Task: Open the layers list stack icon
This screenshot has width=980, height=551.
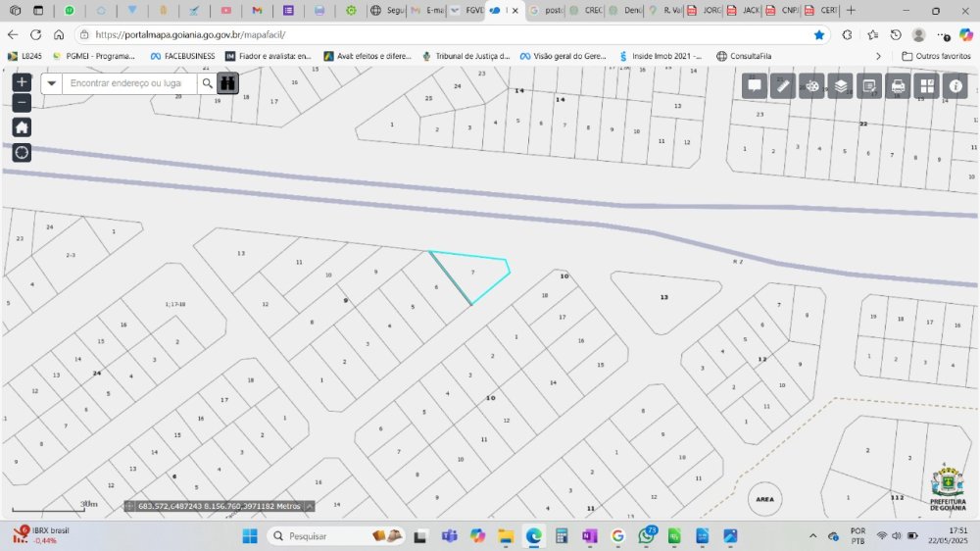Action: coord(840,86)
